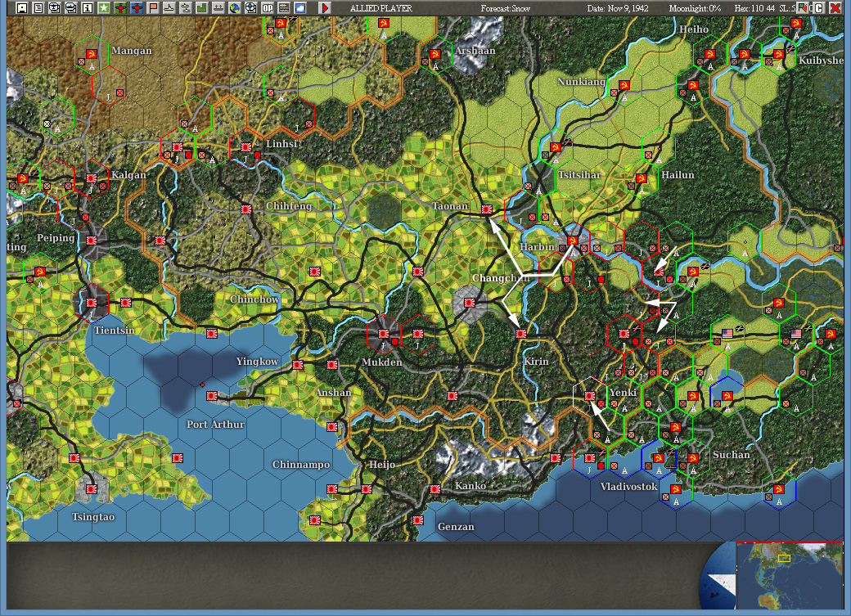Click the globe icon in toolbar

coord(235,8)
